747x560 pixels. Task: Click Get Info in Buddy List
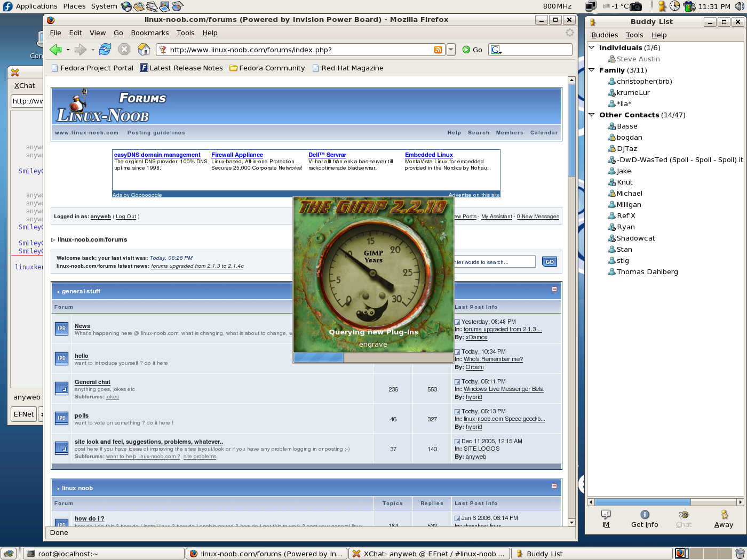tap(645, 518)
